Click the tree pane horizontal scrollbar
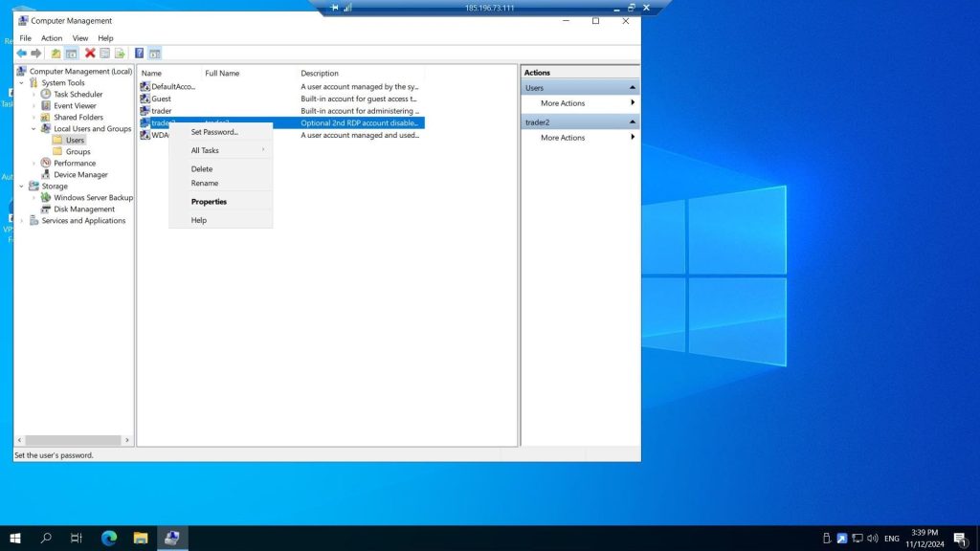This screenshot has height=551, width=980. [x=72, y=440]
